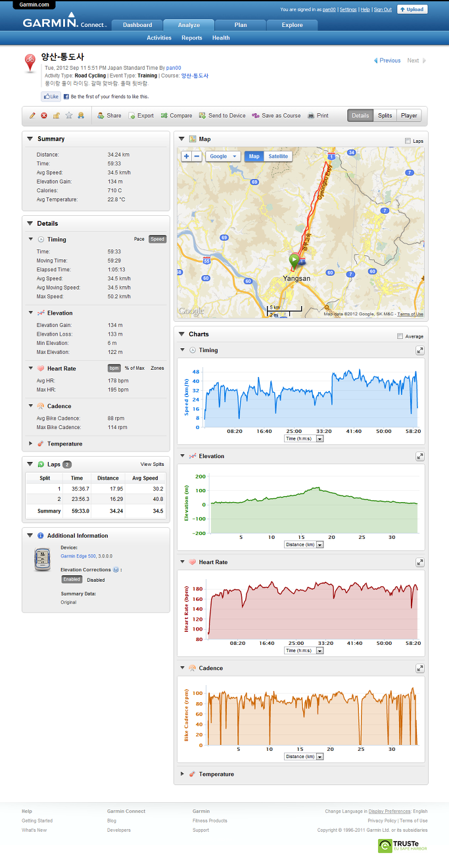This screenshot has height=868, width=449.
Task: Set Elevation Corrections to Enabled
Action: [72, 579]
